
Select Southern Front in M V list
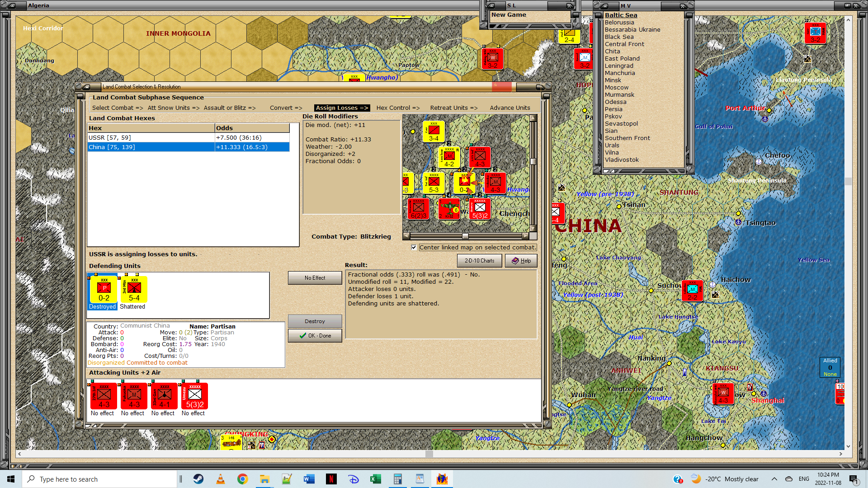pos(627,138)
